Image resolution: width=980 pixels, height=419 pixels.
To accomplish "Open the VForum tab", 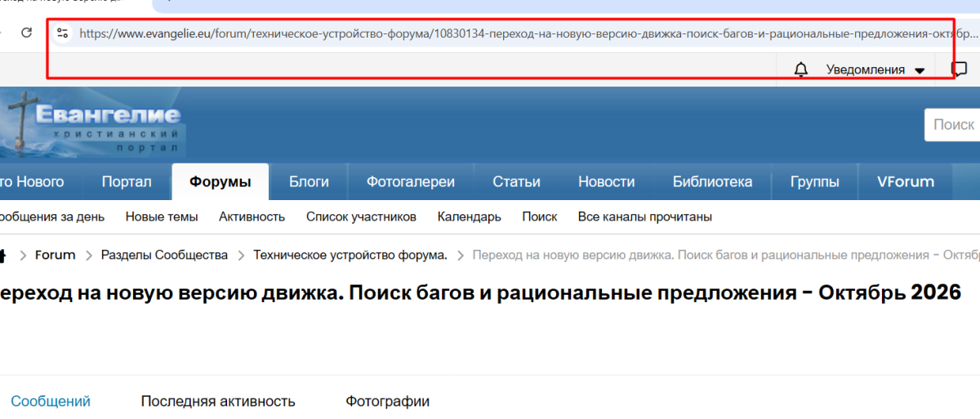I will click(905, 182).
